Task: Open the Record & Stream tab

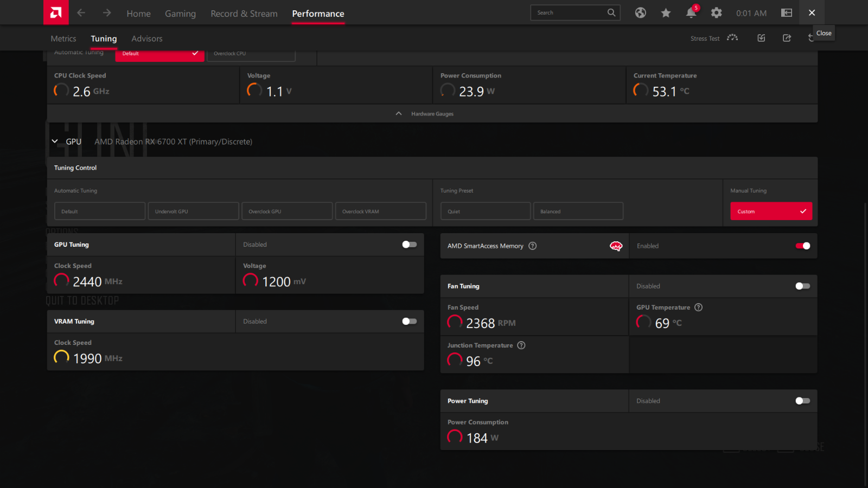Action: [244, 14]
